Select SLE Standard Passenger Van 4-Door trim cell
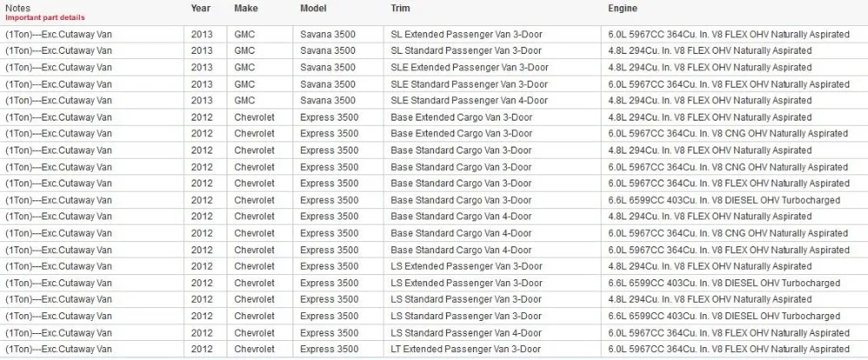Image resolution: width=868 pixels, height=360 pixels. tap(493, 101)
